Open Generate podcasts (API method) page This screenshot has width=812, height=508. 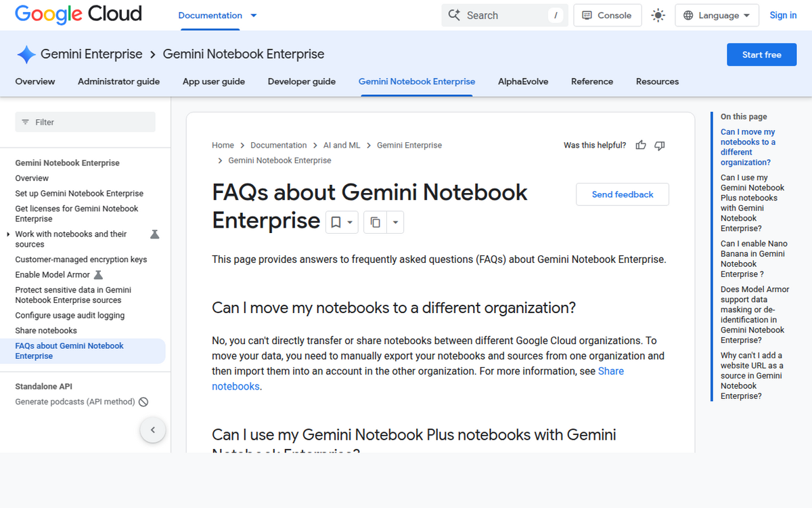coord(75,402)
